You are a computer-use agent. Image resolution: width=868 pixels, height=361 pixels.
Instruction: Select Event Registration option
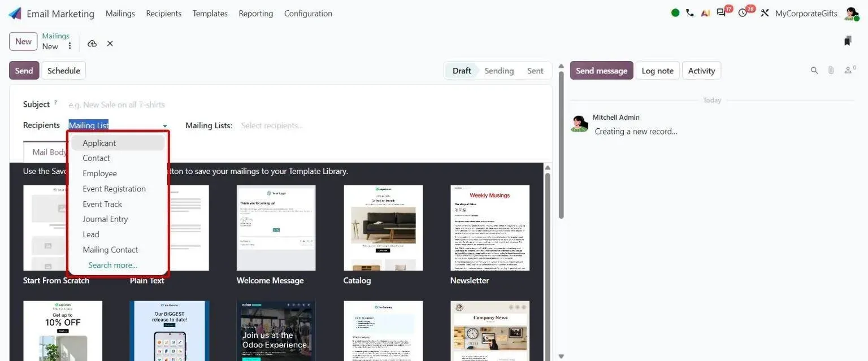click(x=118, y=189)
